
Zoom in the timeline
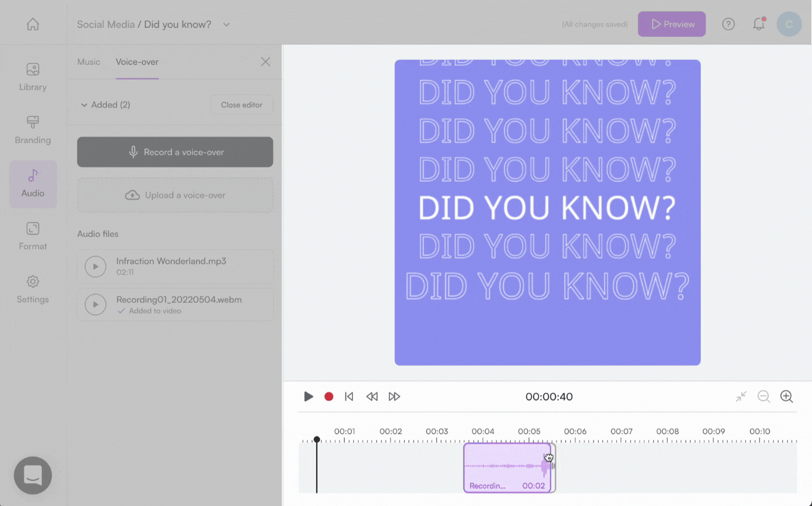coord(786,396)
